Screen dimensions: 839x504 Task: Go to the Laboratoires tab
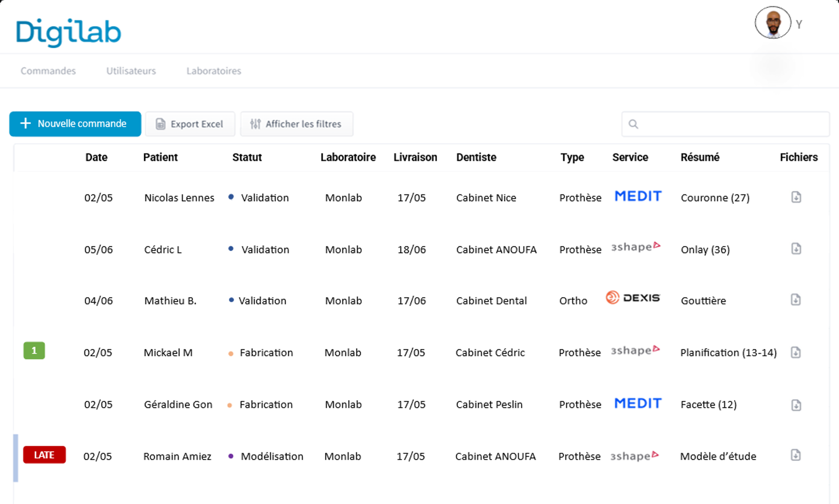point(213,71)
